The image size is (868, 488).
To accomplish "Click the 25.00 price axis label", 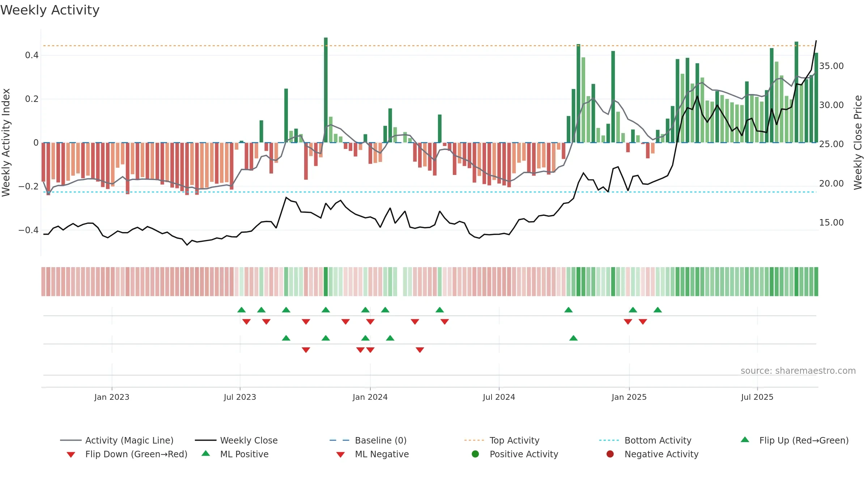I will click(831, 144).
